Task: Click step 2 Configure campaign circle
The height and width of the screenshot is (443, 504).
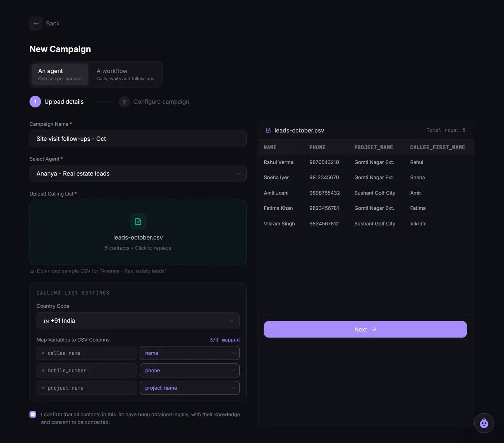Action: click(x=124, y=102)
